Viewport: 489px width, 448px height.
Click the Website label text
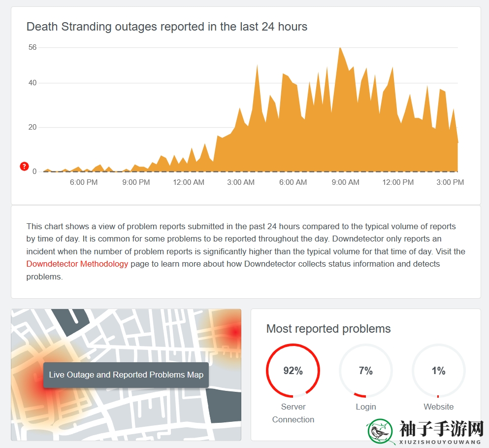click(x=438, y=407)
